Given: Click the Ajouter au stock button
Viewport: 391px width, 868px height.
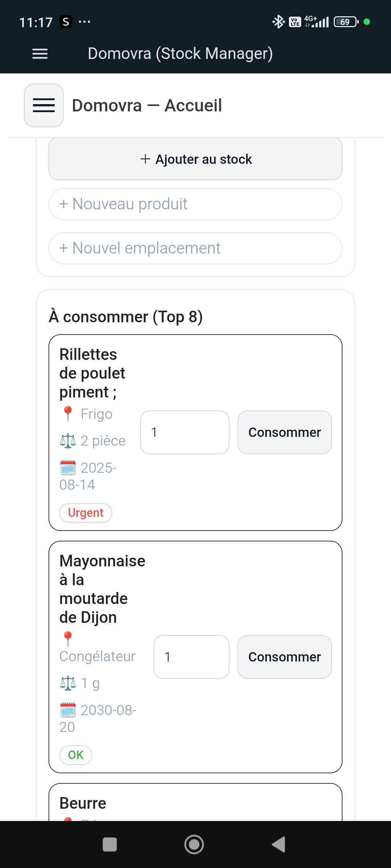Looking at the screenshot, I should pos(195,159).
